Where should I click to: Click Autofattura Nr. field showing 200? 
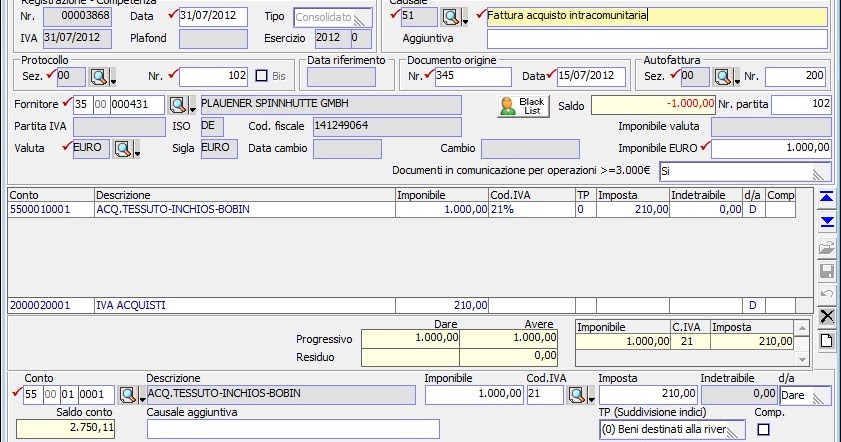[x=795, y=77]
